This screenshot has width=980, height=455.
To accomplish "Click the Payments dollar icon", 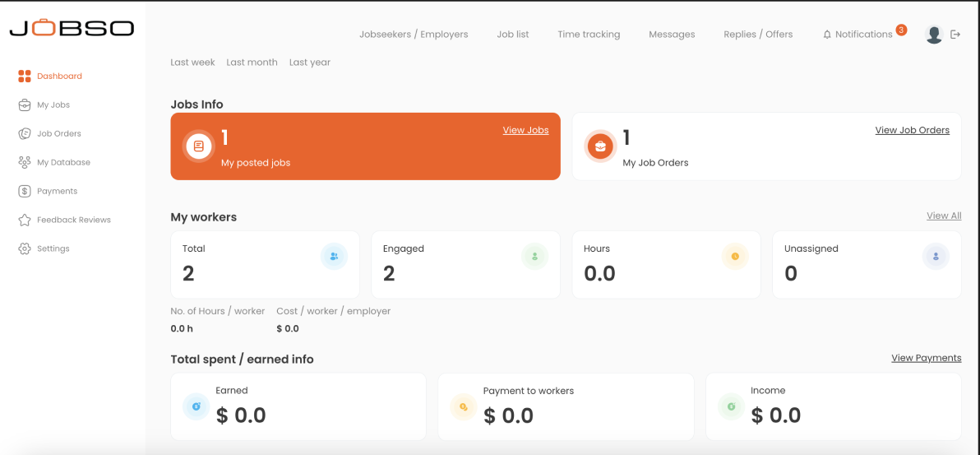I will [25, 192].
